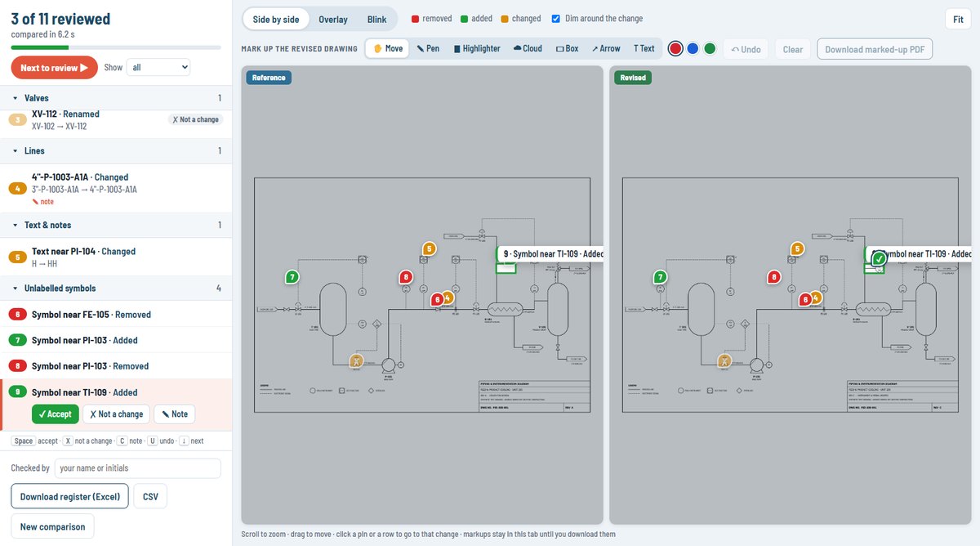This screenshot has width=980, height=546.
Task: Click the Clear markups button
Action: 793,49
